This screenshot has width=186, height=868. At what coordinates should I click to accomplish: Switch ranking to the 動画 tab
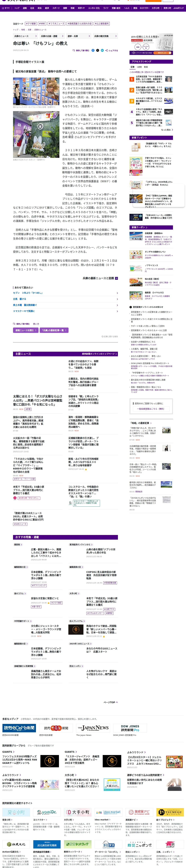click(146, 67)
